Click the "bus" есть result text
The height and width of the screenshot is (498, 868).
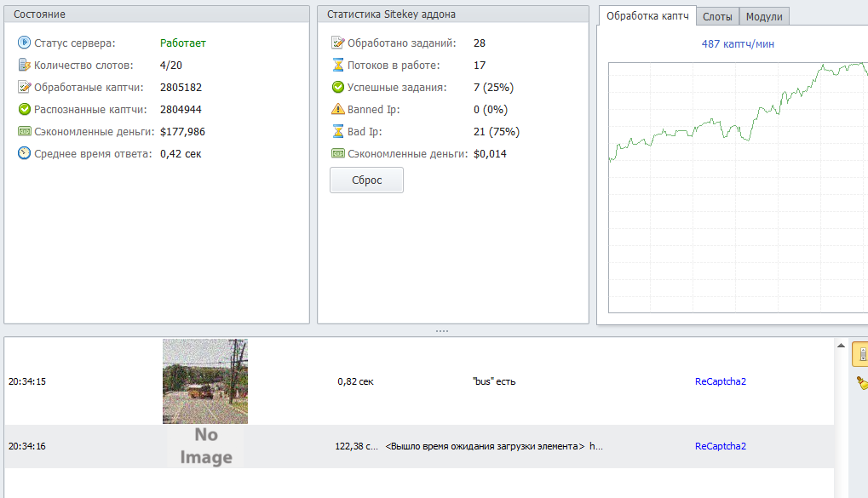click(494, 381)
